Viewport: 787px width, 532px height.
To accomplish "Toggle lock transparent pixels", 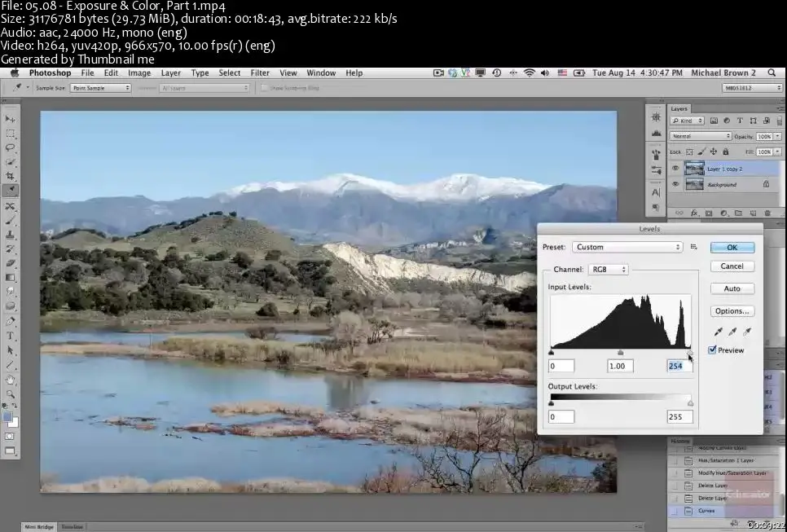I will click(689, 152).
